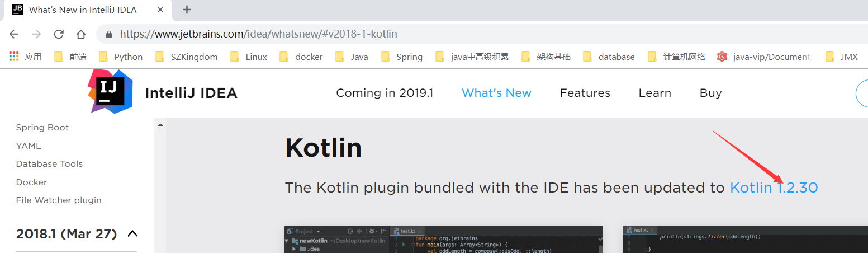Click the lock icon in address bar
Viewport: 868px width, 253px height.
coord(109,34)
